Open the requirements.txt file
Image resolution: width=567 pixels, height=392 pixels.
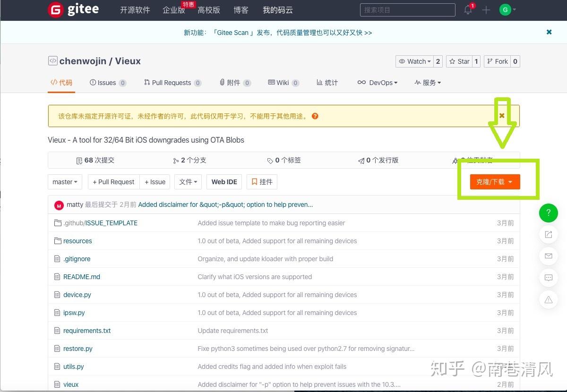point(87,331)
